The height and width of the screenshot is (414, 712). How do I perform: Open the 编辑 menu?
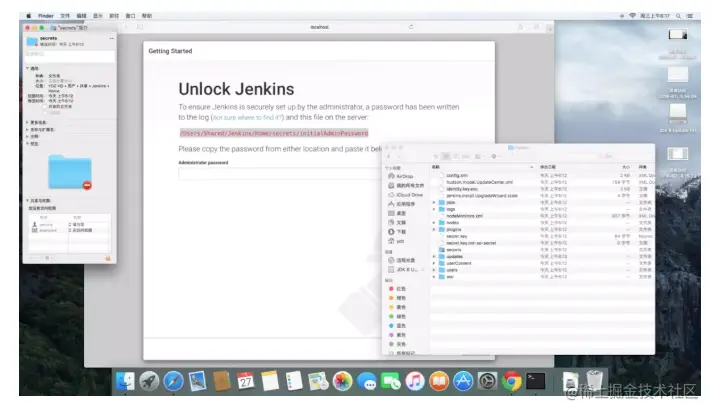pyautogui.click(x=82, y=16)
